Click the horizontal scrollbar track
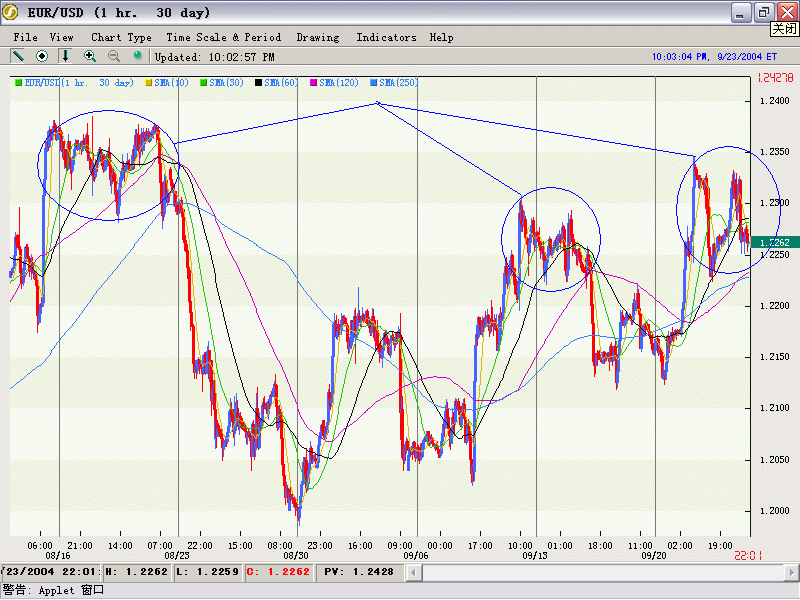Screen dimensions: 800x600 click(x=603, y=572)
